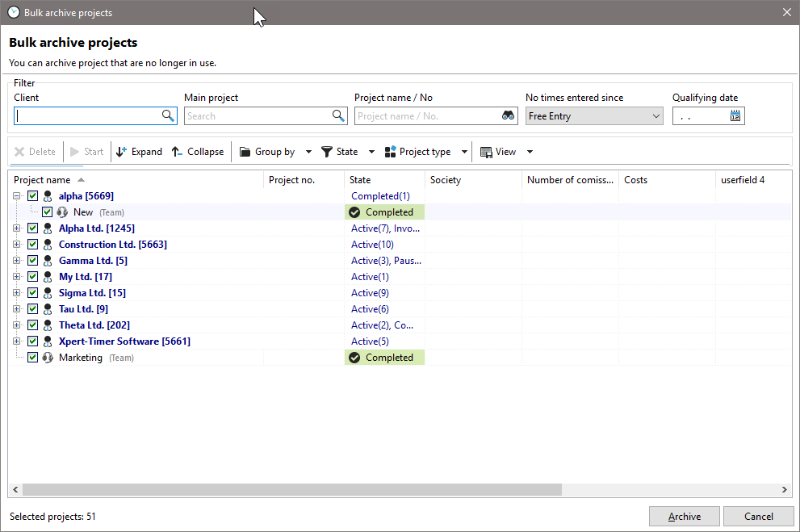Expand the Gamma Ltd. [5] node

point(16,261)
